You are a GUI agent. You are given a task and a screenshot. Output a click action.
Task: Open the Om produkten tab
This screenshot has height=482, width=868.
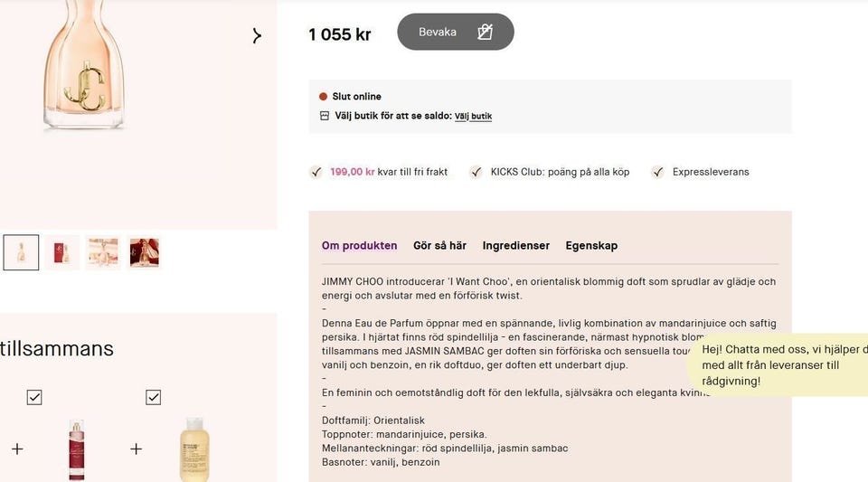(359, 246)
